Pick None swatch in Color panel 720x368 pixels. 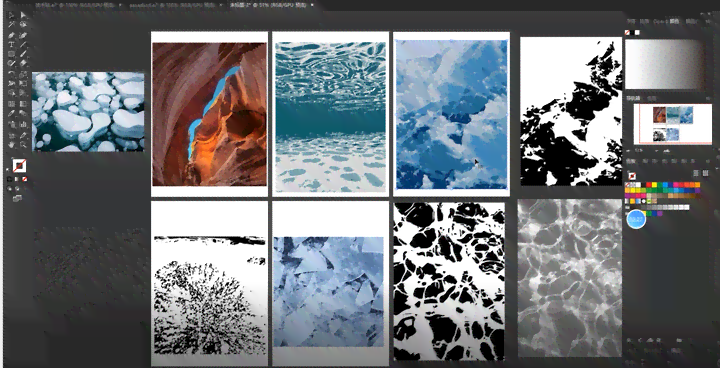coord(627,33)
